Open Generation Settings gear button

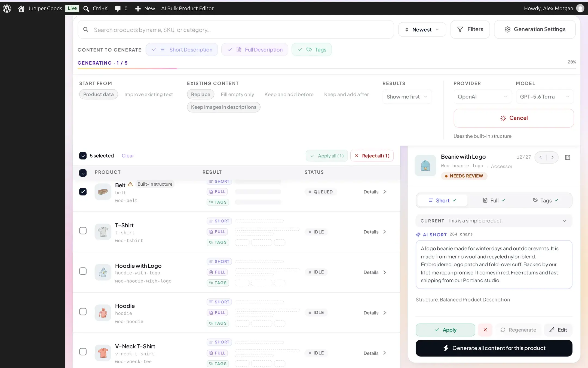click(x=535, y=29)
